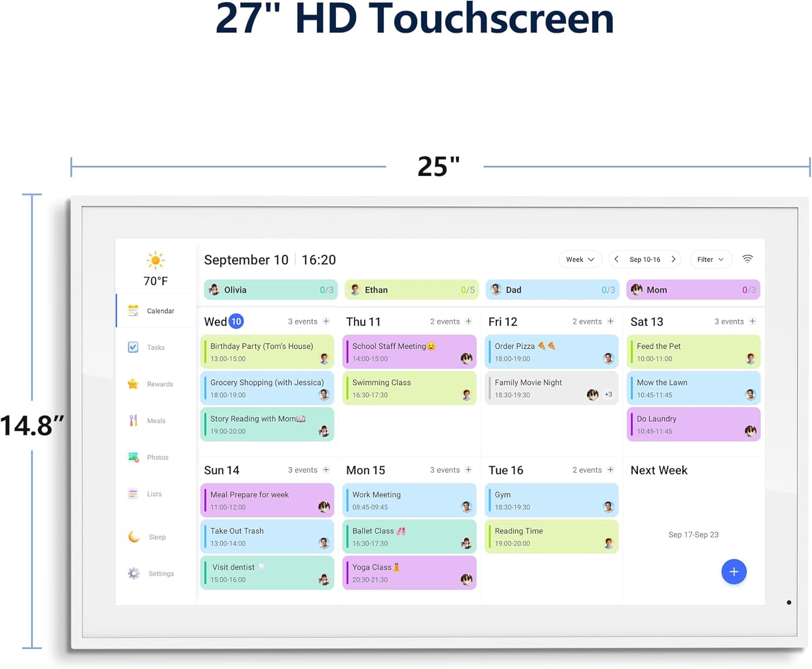The image size is (812, 669).
Task: Toggle Ethan's calendar filter chip
Action: (x=411, y=290)
